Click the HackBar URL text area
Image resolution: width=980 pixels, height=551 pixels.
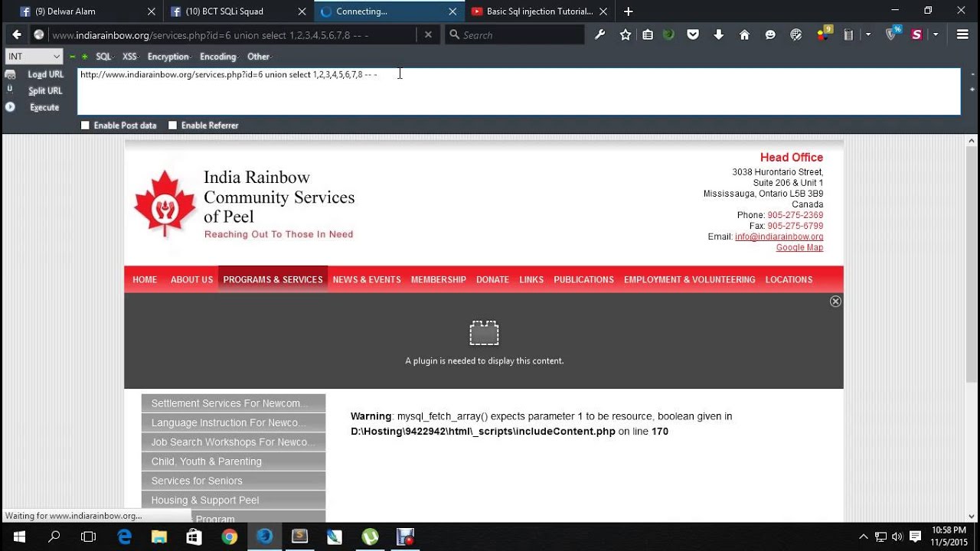(x=519, y=91)
